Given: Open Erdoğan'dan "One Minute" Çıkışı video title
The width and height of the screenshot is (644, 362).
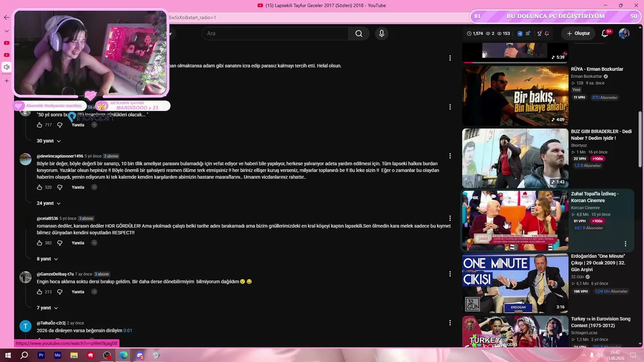Looking at the screenshot, I should (598, 263).
